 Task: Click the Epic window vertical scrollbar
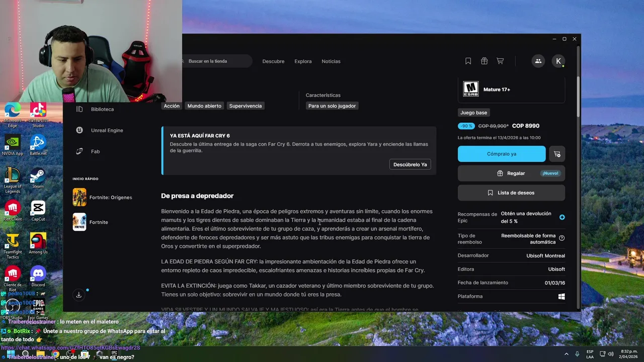point(578,96)
